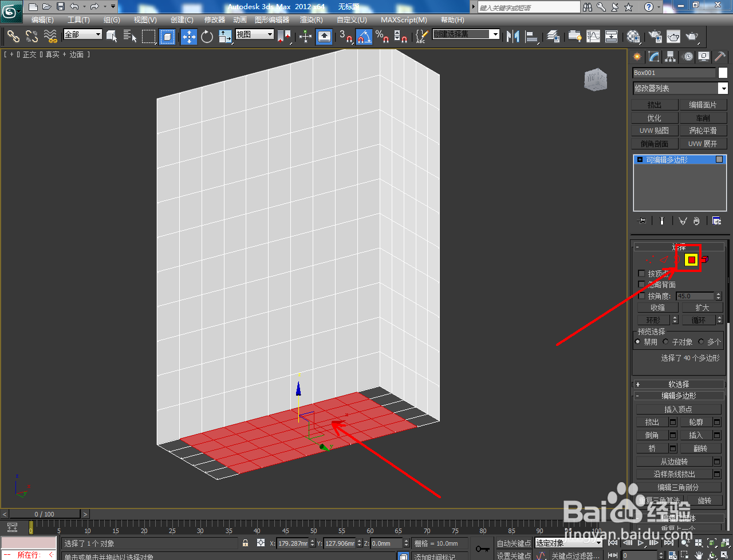Toggle the 自动关键点 button

(514, 543)
